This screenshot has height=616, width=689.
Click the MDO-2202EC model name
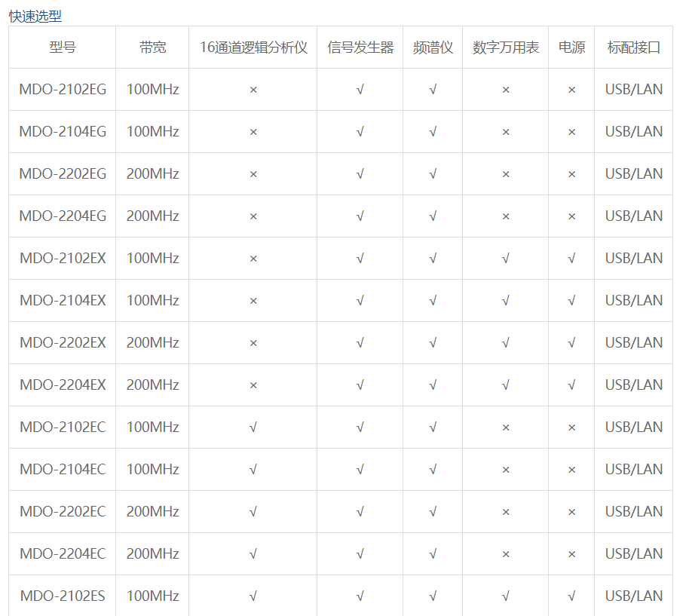[x=63, y=512]
